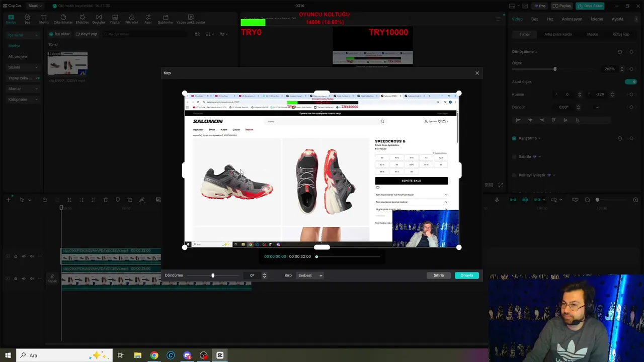Open the Arka planı kaldır sub-tab
This screenshot has width=644, height=362.
pyautogui.click(x=558, y=34)
